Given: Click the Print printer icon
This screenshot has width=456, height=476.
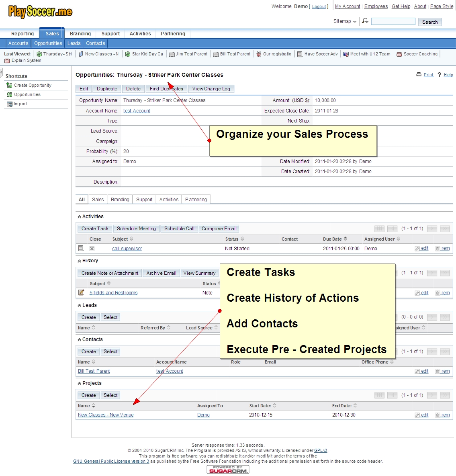Looking at the screenshot, I should [419, 75].
